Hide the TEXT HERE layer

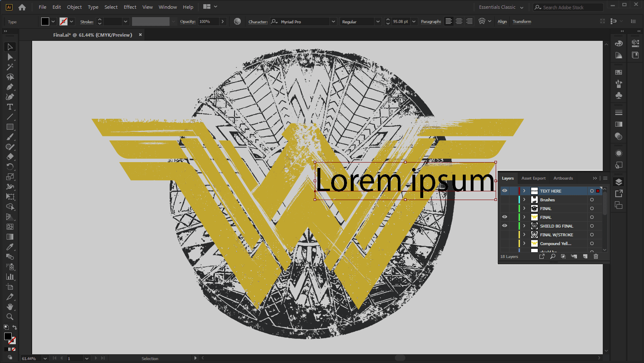pyautogui.click(x=504, y=191)
